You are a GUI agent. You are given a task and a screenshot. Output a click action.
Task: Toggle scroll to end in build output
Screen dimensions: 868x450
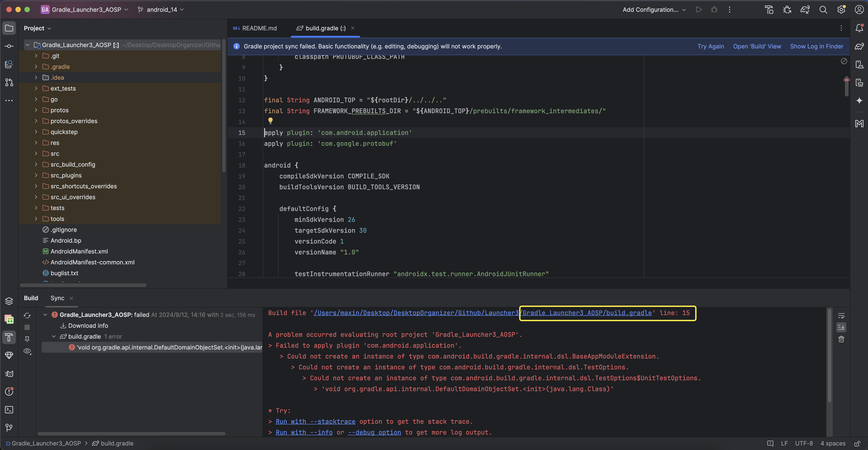tap(841, 327)
